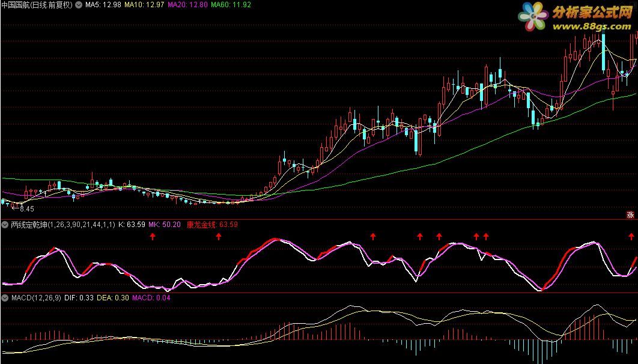The width and height of the screenshot is (638, 364).
Task: Click the MA20: 12.80 value
Action: click(x=187, y=5)
